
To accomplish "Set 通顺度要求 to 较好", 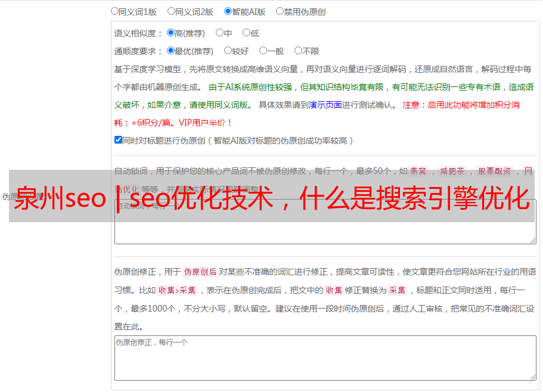I will 228,51.
